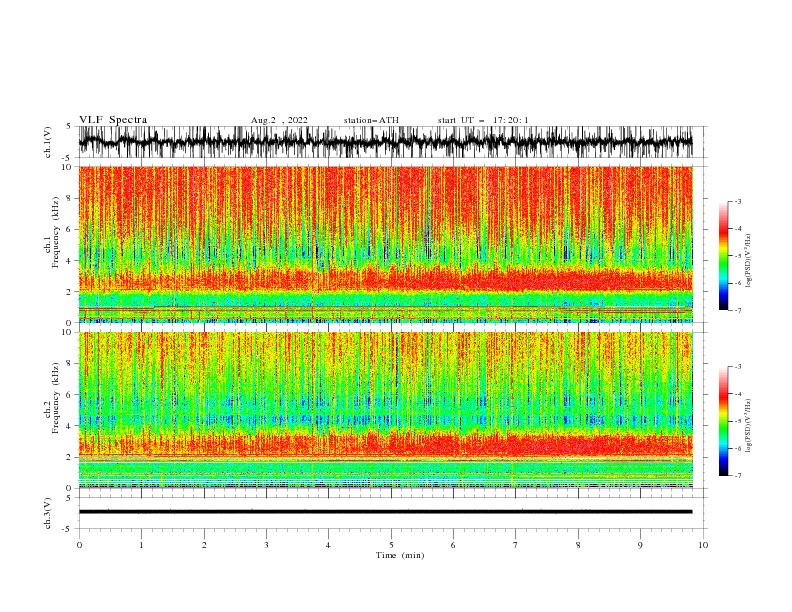Click the "5" tick on ch.1(V) axis
The image size is (792, 612).
[69, 126]
